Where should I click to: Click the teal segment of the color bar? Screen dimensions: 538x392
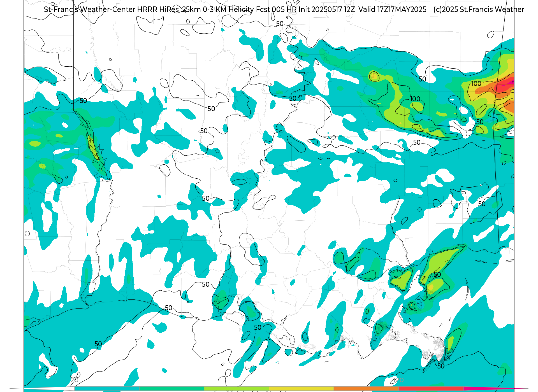[x=107, y=389]
